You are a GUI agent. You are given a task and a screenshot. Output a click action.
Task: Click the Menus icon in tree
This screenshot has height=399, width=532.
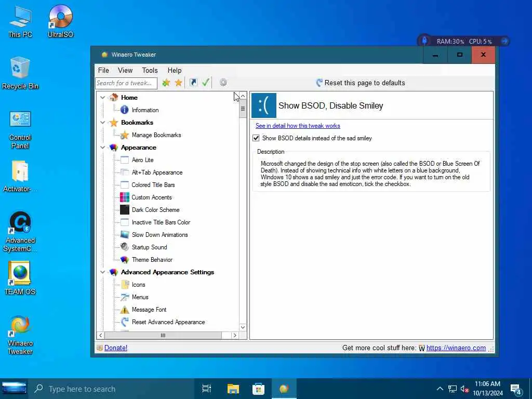[x=125, y=297]
